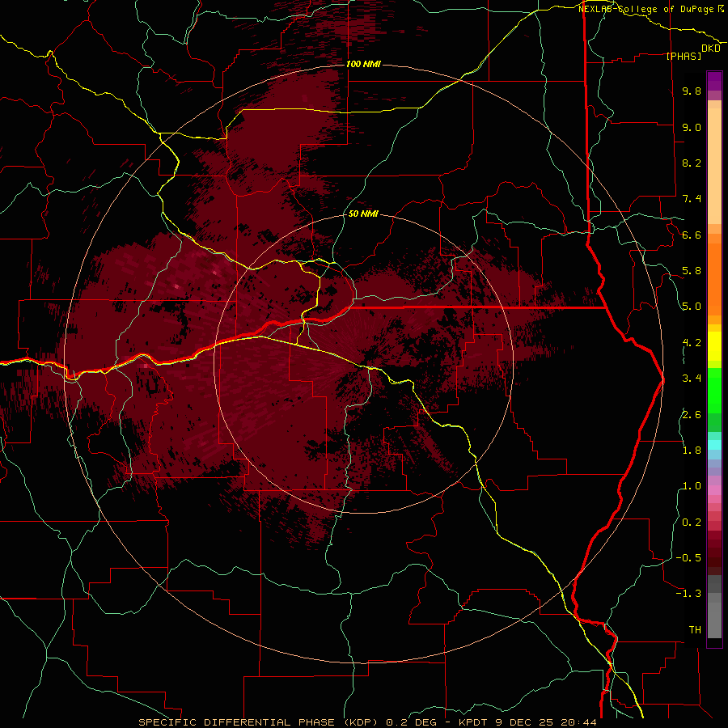Click the [PHAS] unit label
Screen dimensions: 728x728
[684, 56]
